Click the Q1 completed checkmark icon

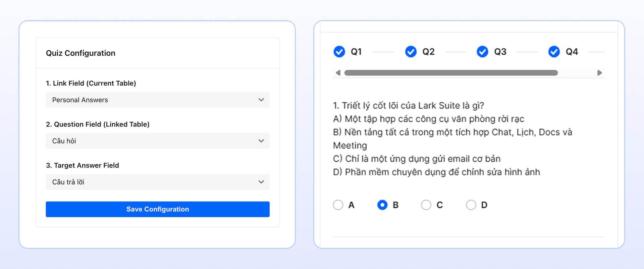[339, 52]
